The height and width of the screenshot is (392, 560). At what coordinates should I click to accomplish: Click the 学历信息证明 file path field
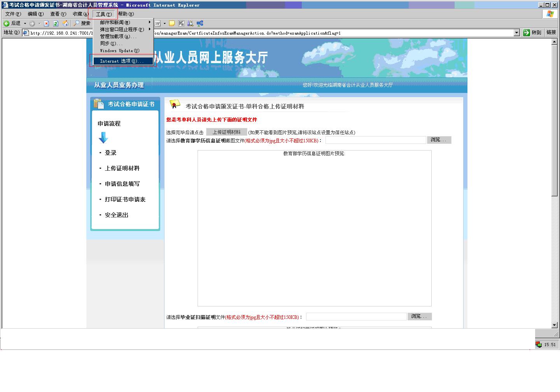[x=376, y=140]
